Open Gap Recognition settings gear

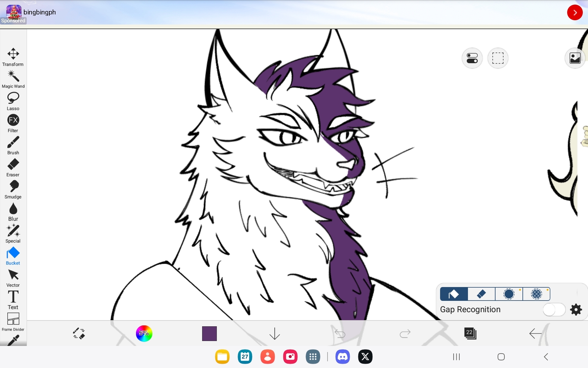pos(576,310)
